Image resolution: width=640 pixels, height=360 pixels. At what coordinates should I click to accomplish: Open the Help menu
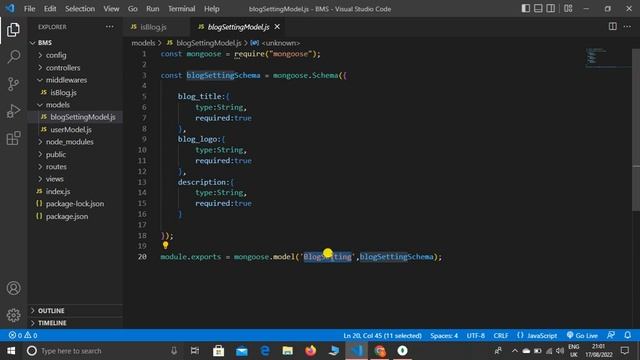coord(211,9)
